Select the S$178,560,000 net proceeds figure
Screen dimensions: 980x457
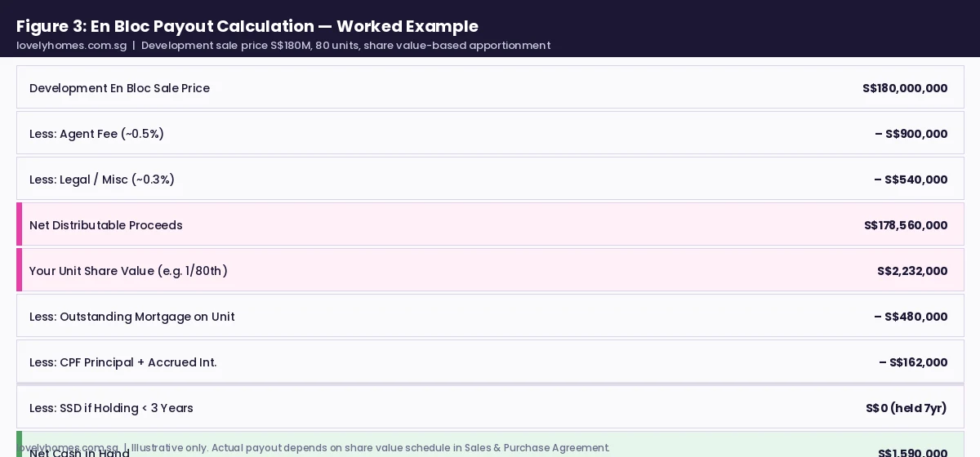tap(906, 225)
